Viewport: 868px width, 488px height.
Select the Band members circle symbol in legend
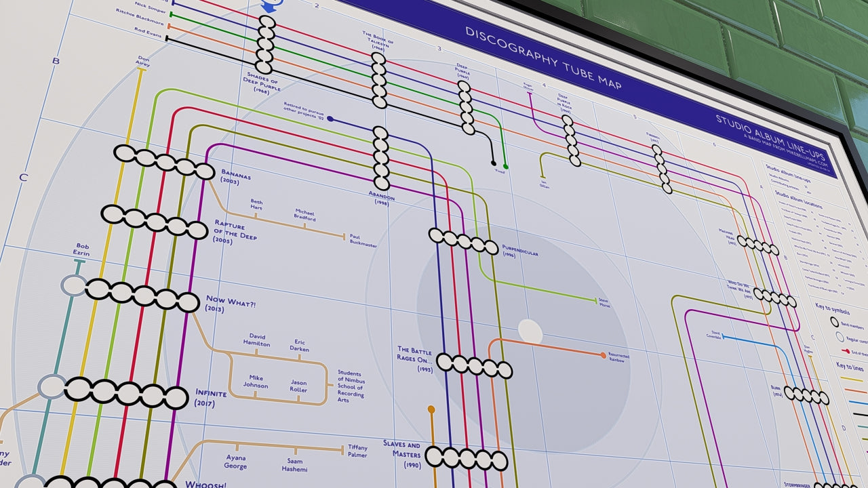(x=835, y=321)
